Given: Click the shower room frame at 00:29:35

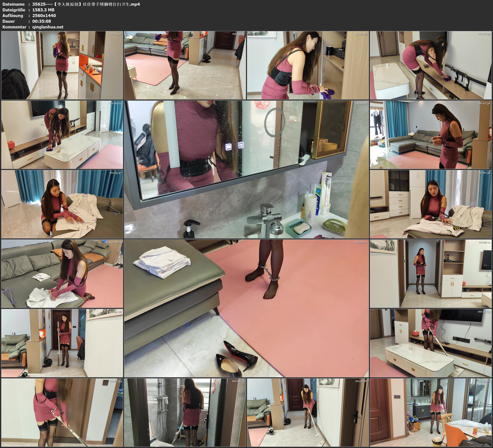Looking at the screenshot, I should pyautogui.click(x=185, y=412).
